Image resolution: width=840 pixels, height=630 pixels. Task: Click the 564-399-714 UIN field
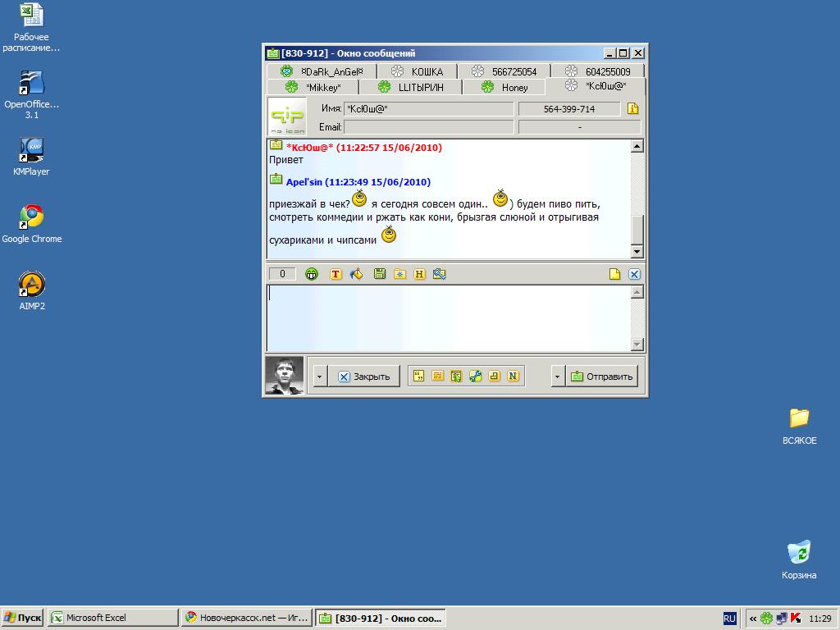[569, 109]
